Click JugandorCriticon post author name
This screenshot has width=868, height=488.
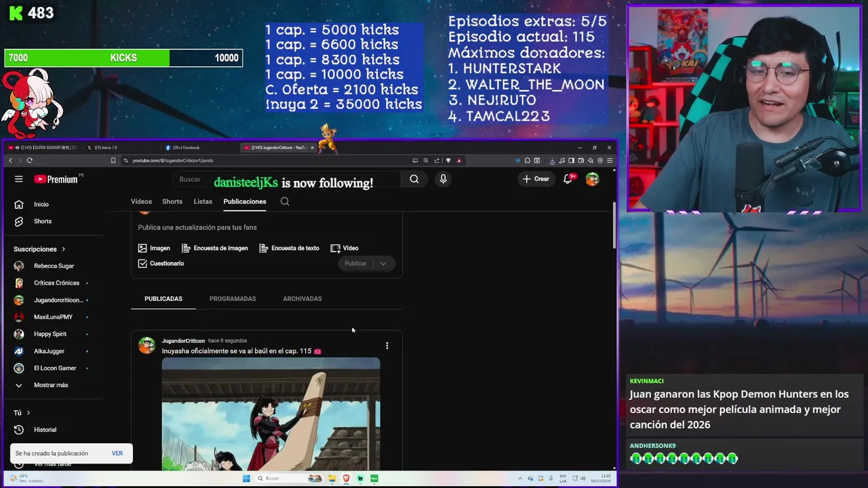tap(183, 341)
